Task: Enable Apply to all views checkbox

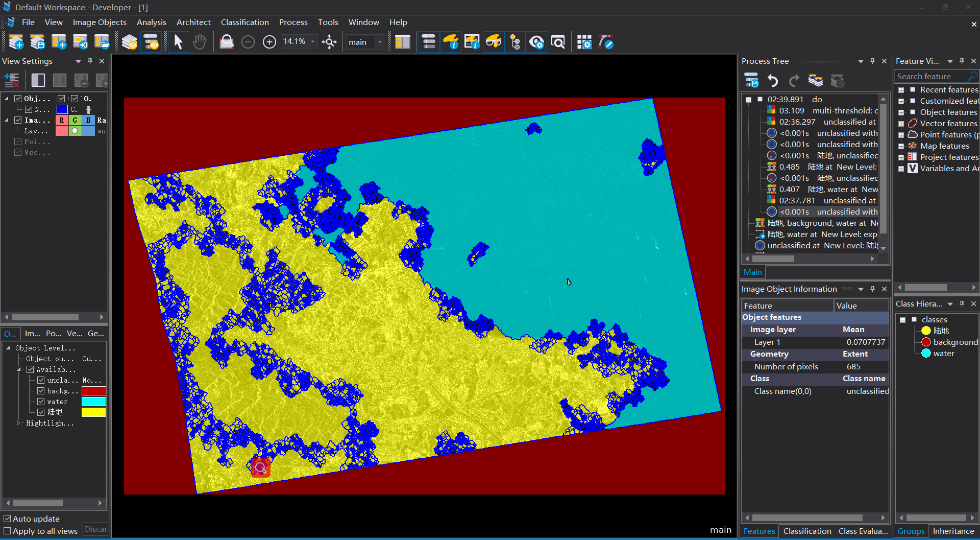Action: (x=7, y=531)
